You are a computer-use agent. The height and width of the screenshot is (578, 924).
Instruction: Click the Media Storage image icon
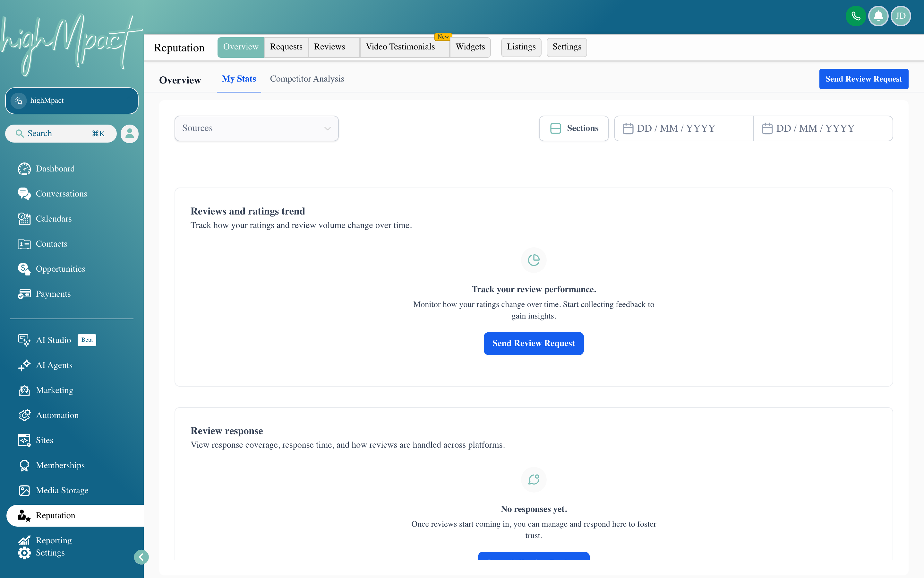[24, 490]
